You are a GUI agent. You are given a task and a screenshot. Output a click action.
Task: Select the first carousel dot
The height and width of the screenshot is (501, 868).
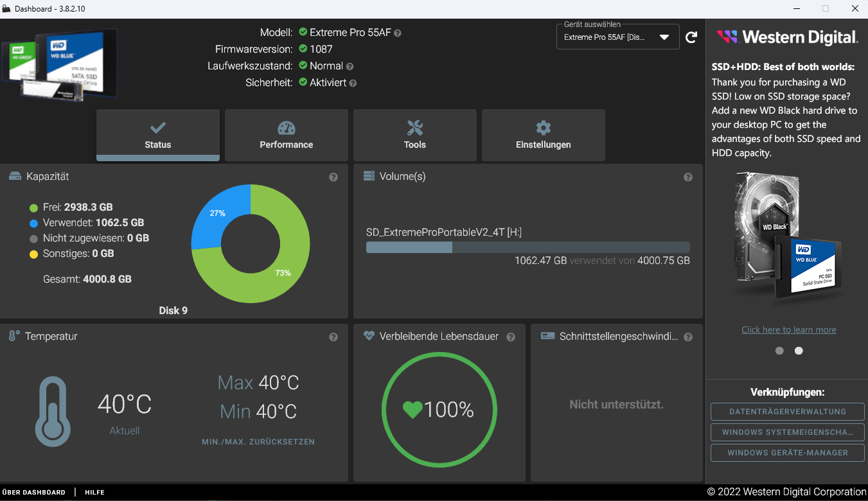779,351
